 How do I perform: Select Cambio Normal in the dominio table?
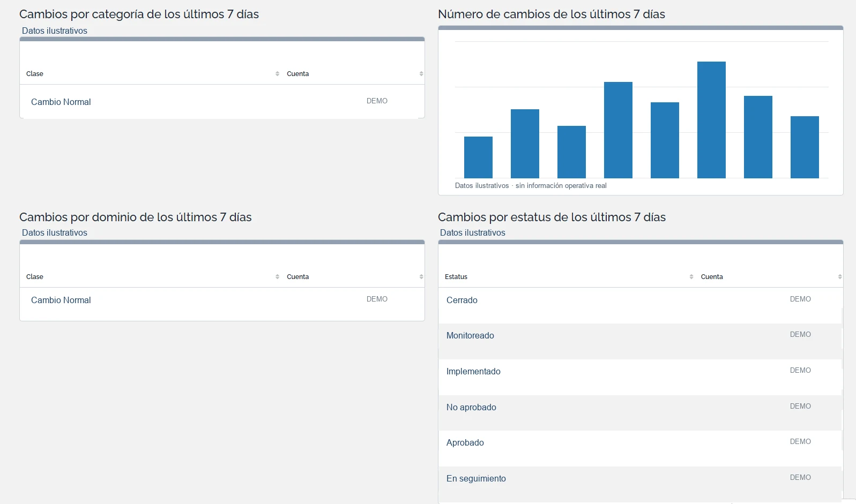[x=61, y=300]
